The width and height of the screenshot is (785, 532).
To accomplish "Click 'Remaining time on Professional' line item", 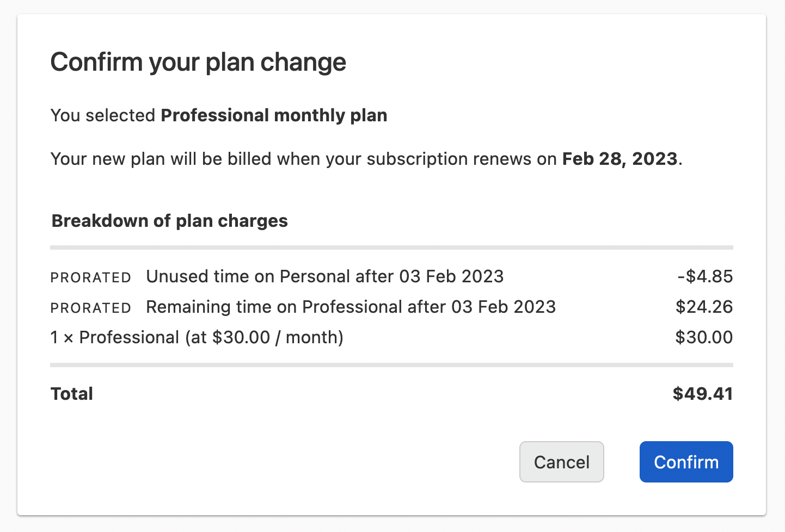I will [x=351, y=307].
